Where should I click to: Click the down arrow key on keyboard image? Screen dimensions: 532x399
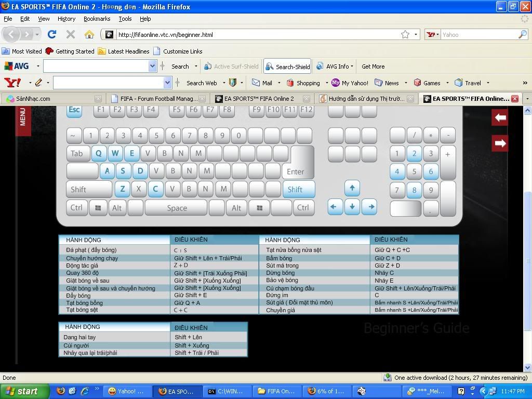coord(352,207)
